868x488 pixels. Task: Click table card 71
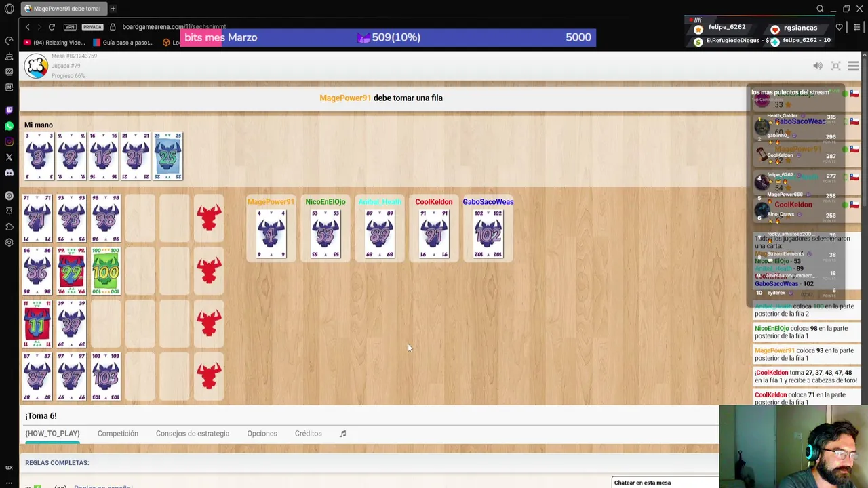(x=37, y=218)
